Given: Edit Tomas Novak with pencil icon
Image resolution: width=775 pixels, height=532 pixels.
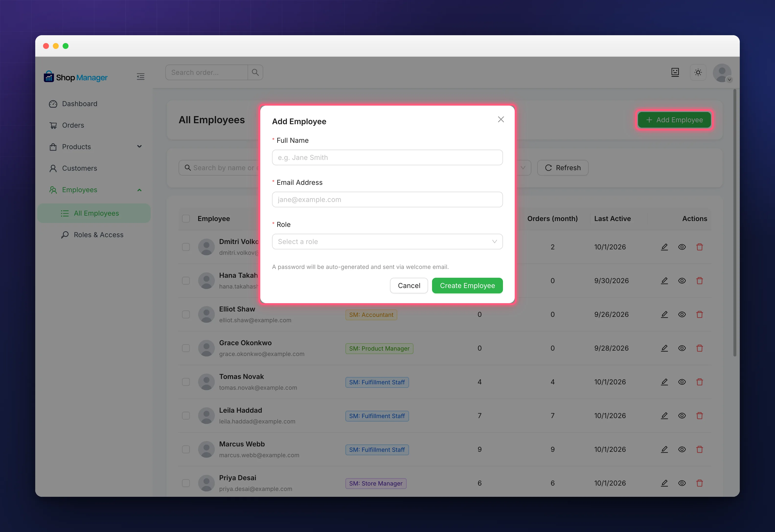Looking at the screenshot, I should pos(664,382).
